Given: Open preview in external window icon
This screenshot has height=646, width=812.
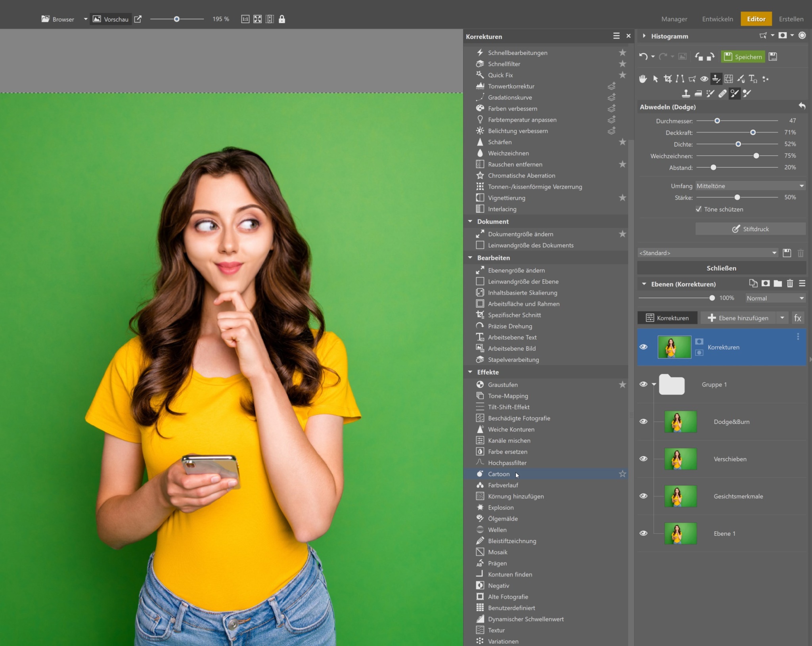Looking at the screenshot, I should 138,19.
